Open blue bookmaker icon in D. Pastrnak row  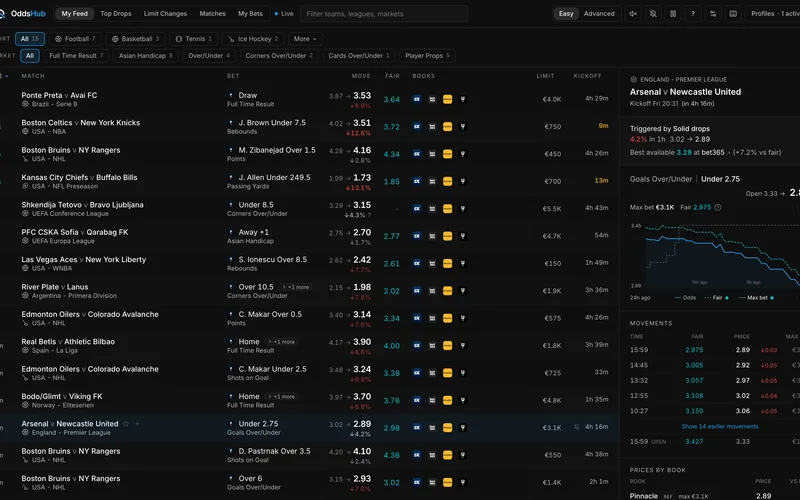click(417, 455)
